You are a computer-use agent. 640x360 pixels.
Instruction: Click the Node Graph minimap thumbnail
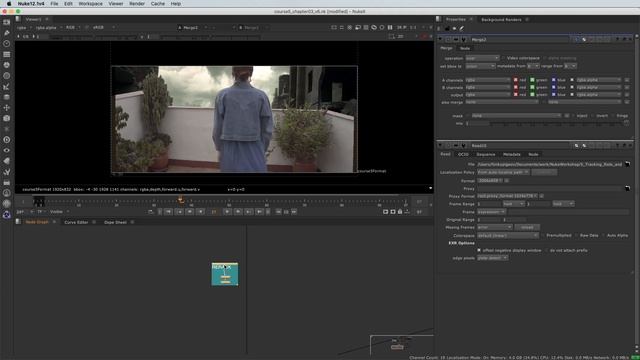(x=402, y=345)
